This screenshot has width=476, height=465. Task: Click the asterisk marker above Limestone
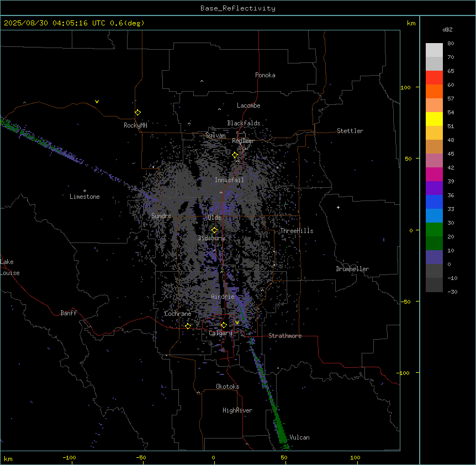click(x=84, y=191)
